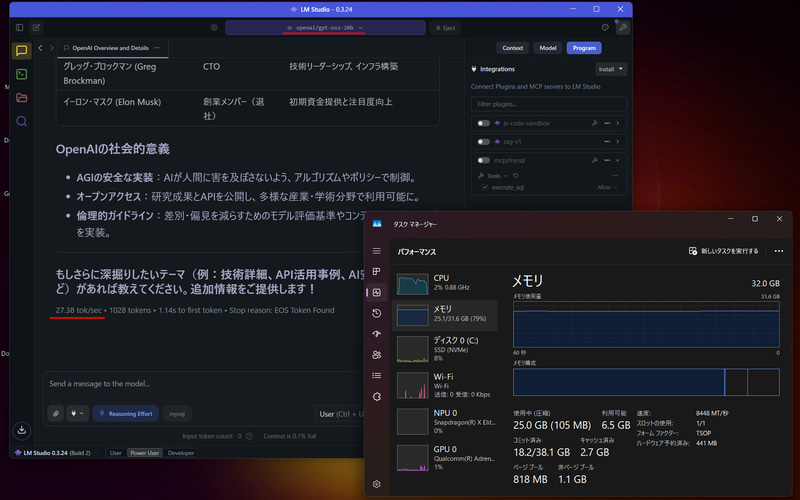Open Task Manager Startup apps icon
This screenshot has height=500, width=800.
377,334
